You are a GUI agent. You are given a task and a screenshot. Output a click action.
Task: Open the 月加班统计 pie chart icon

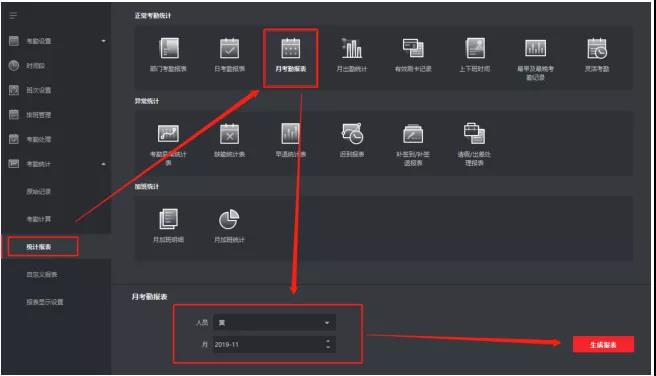click(229, 219)
